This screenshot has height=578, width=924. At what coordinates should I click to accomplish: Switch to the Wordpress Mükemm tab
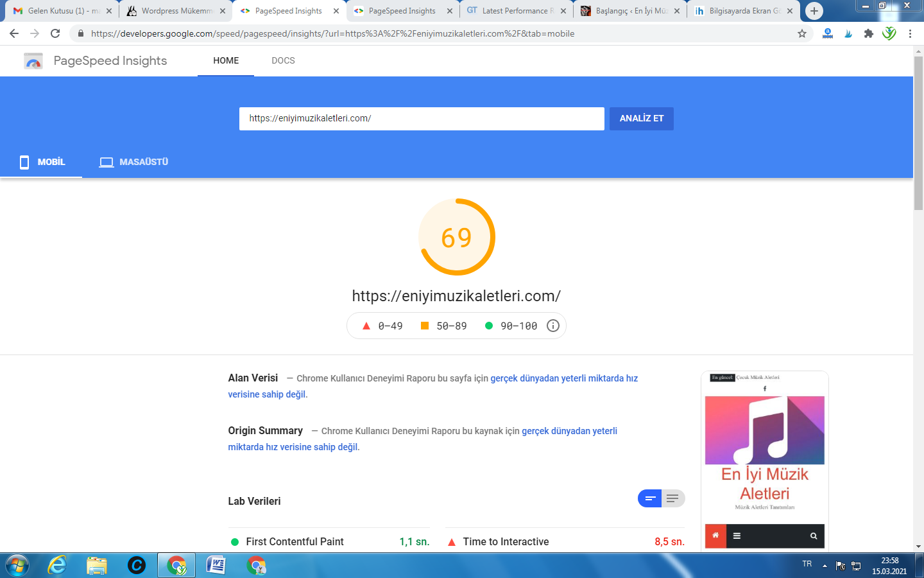[x=176, y=11]
